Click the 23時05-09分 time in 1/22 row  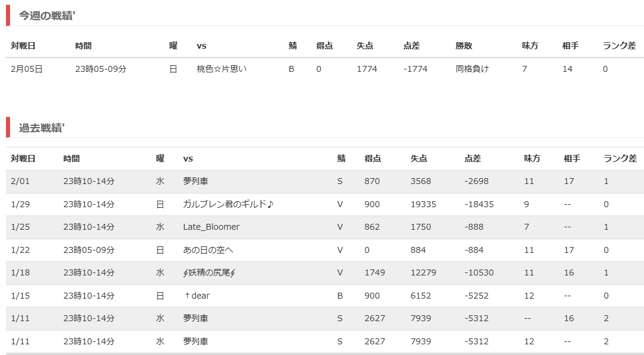tap(89, 250)
